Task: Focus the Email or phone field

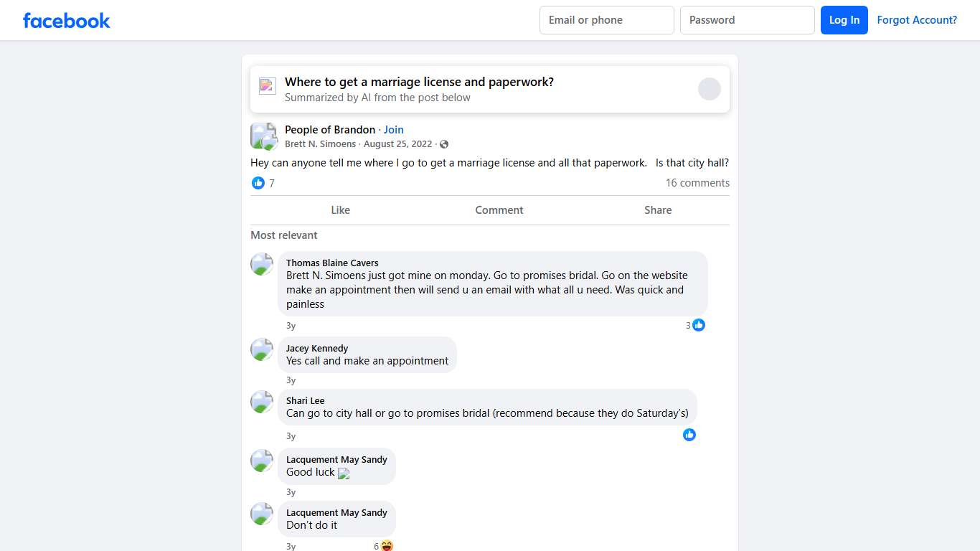Action: (607, 20)
